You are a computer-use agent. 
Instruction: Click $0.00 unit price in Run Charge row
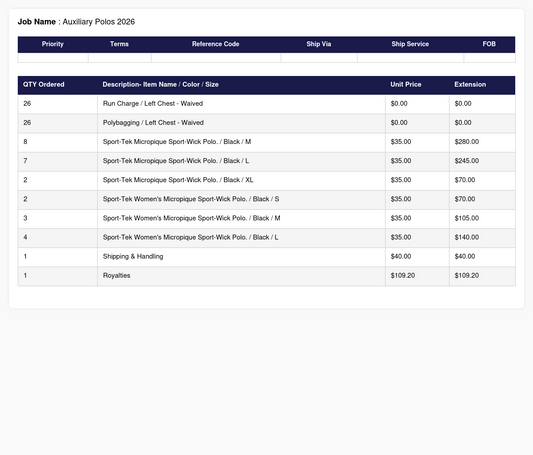pos(399,104)
